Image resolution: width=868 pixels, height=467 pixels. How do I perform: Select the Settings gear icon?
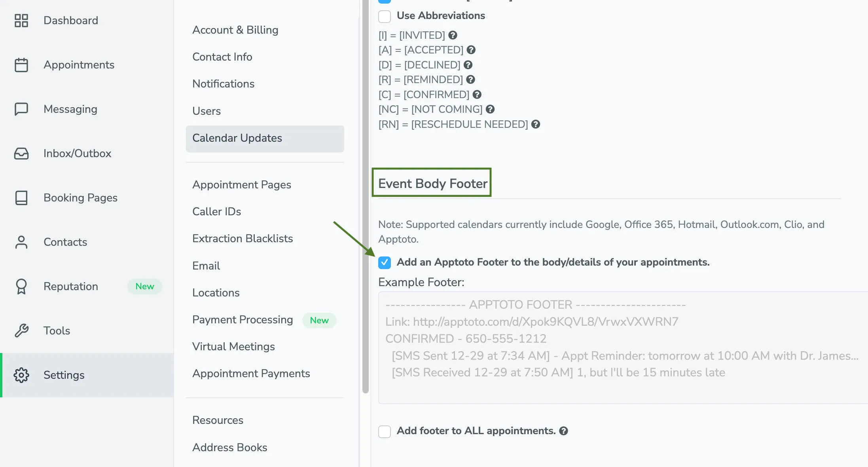tap(21, 375)
